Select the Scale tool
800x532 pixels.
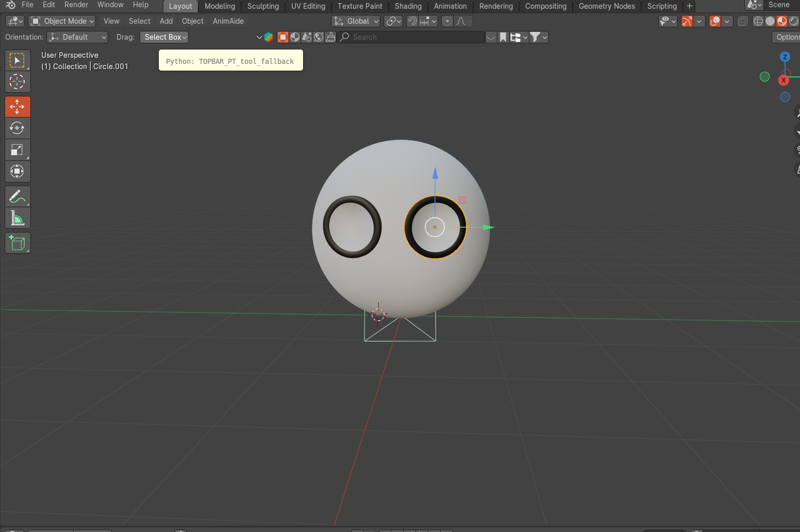[x=18, y=150]
